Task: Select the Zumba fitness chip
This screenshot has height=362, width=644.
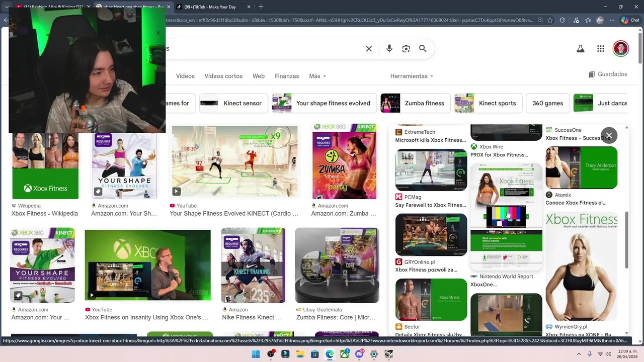Action: 416,103
